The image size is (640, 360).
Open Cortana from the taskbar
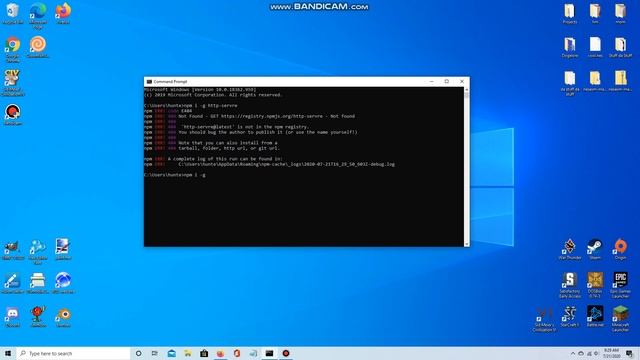tap(138, 353)
